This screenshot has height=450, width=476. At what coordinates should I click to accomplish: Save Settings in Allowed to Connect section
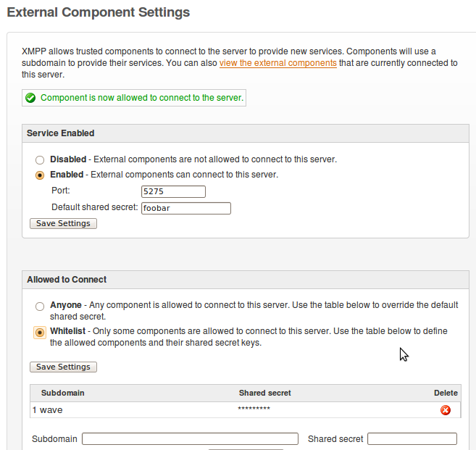click(63, 367)
